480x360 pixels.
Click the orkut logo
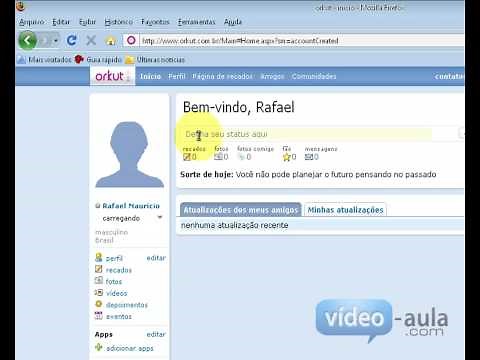[112, 76]
